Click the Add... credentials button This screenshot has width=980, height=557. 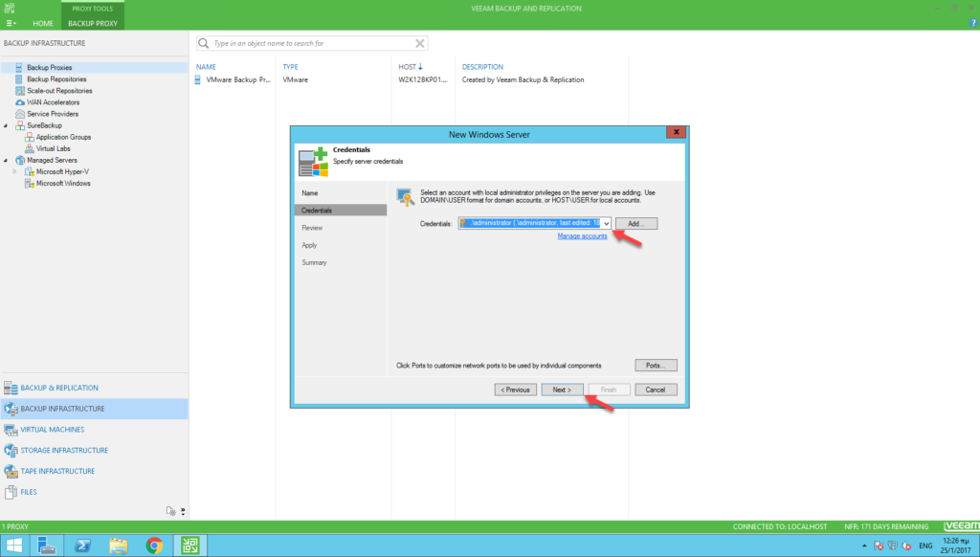click(636, 224)
